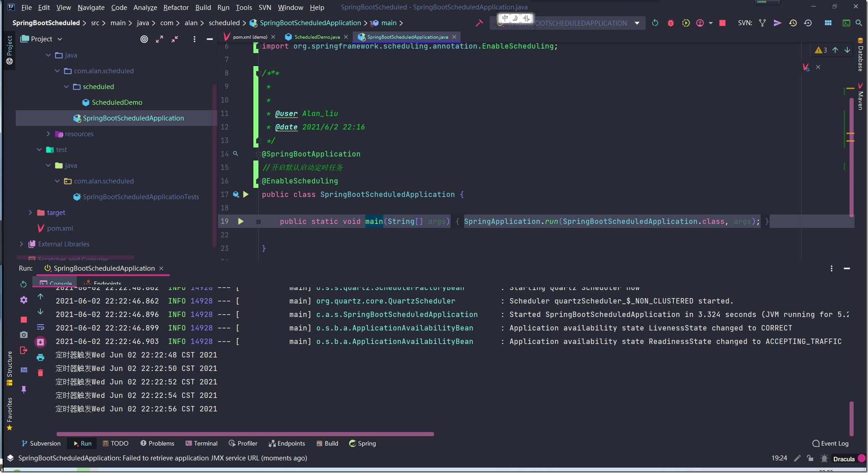Viewport: 868px width, 473px height.
Task: Restore layout icon in Run panel
Action: point(24,370)
